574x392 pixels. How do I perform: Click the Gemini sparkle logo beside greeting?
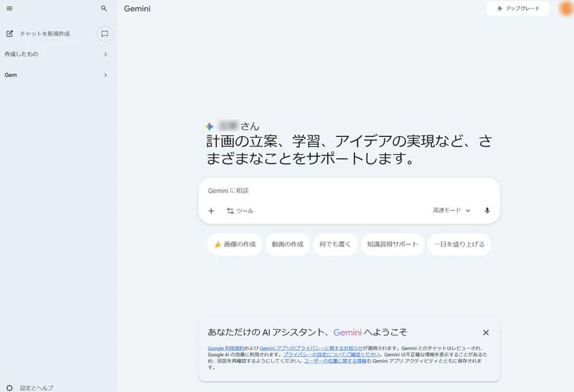tap(210, 127)
